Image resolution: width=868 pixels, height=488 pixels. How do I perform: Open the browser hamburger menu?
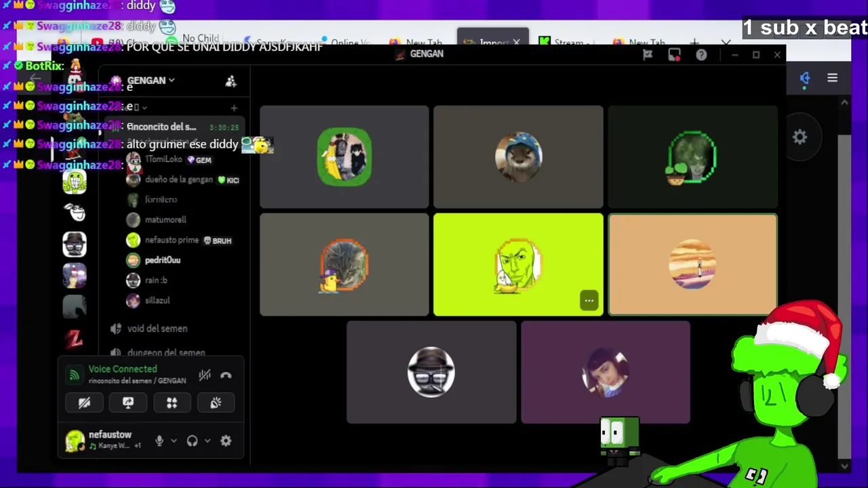tap(832, 78)
